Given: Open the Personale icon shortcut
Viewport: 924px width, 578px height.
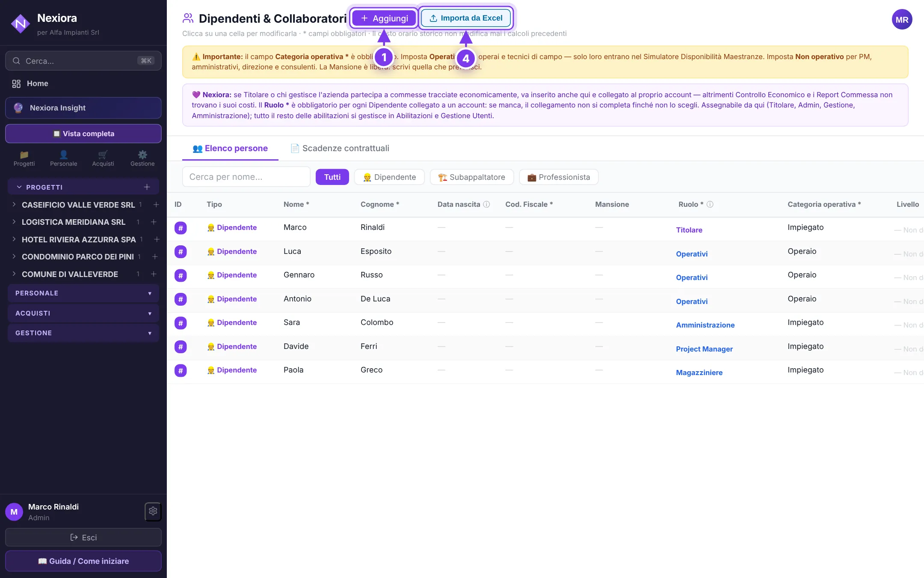Looking at the screenshot, I should coord(63,158).
